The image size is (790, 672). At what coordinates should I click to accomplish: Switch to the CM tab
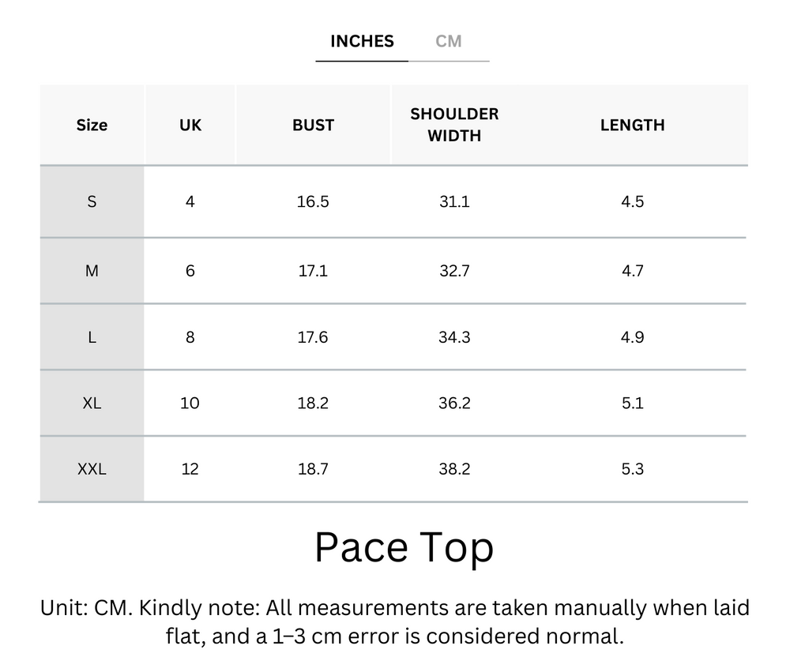pos(449,42)
